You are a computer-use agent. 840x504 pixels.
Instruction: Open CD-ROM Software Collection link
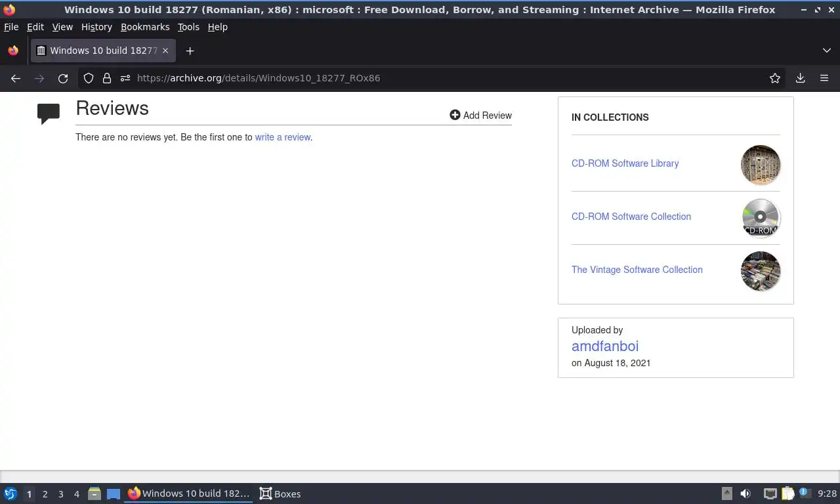631,217
